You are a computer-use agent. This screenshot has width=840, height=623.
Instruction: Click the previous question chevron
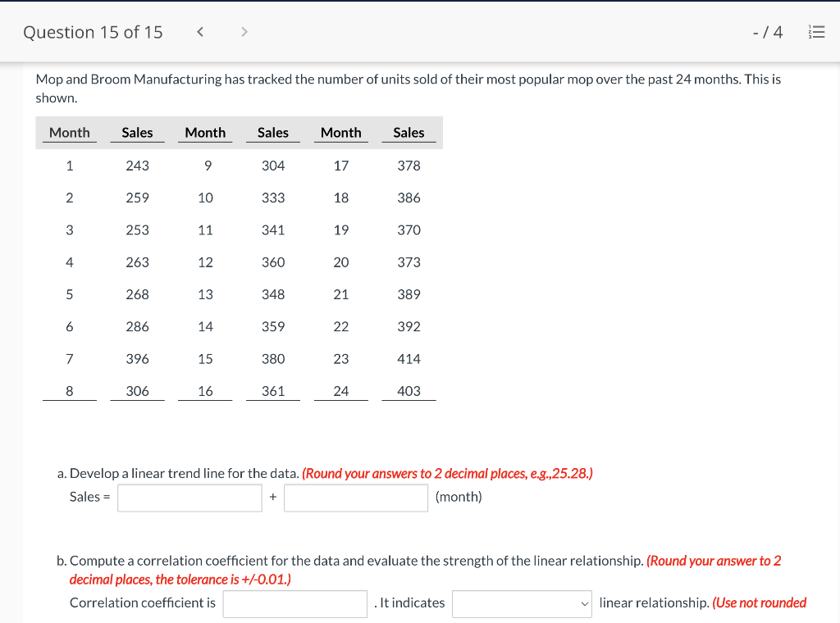(199, 31)
